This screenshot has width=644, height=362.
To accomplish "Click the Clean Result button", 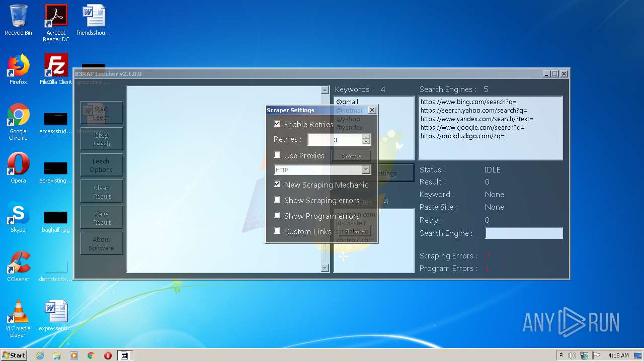I will point(101,191).
